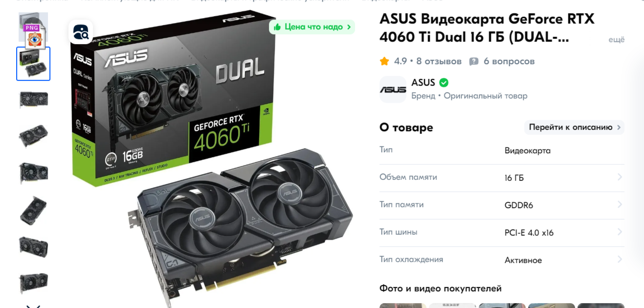The height and width of the screenshot is (308, 644).
Task: Open the visual image search icon
Action: pos(81,32)
